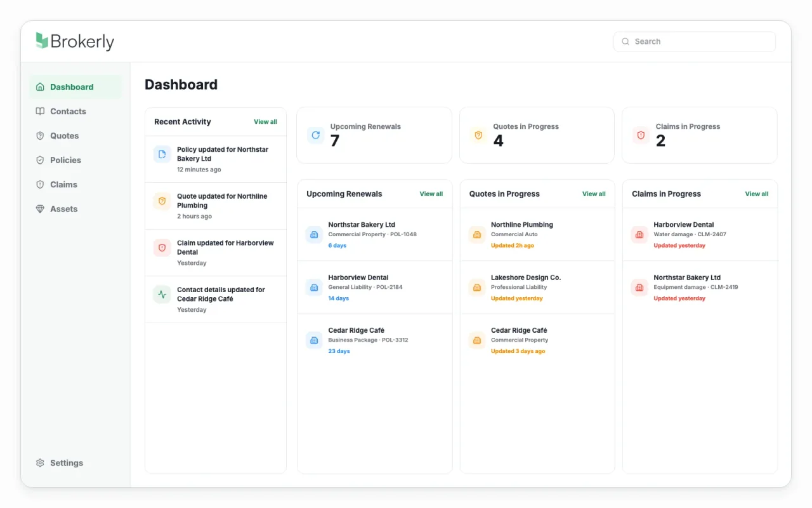This screenshot has height=508, width=812.
Task: Click the document icon beside Policy updated activity
Action: coord(162,154)
